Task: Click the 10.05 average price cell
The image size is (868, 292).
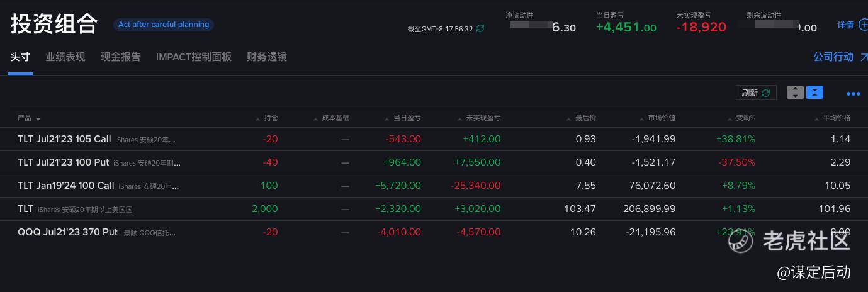Action: click(x=837, y=186)
